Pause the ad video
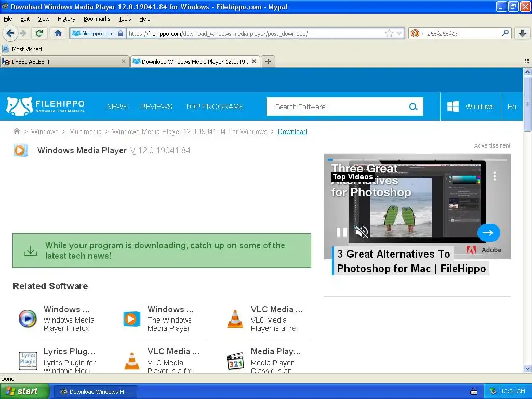This screenshot has height=399, width=532. [342, 232]
